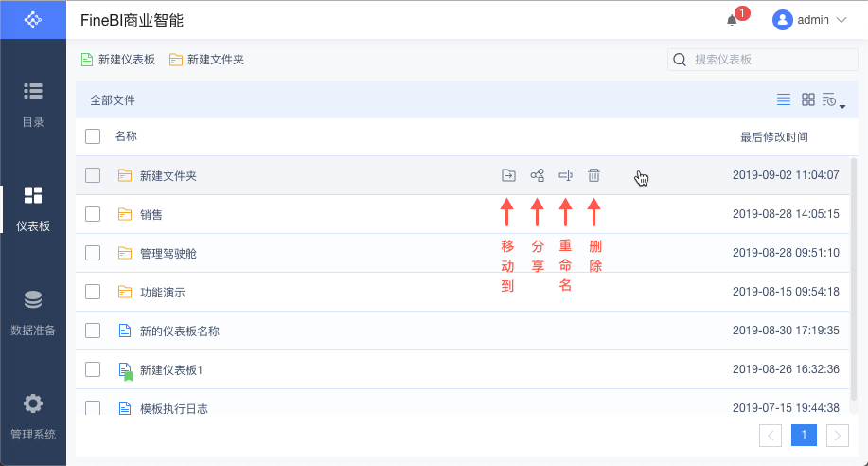Click the rename icon for 新建文件夹

pos(565,175)
